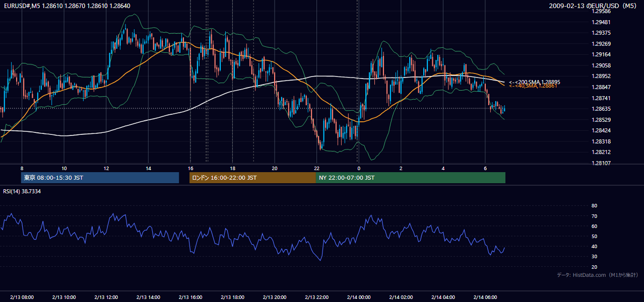The width and height of the screenshot is (644, 302).
Task: Click RSI scale value 70
Action: (x=594, y=216)
